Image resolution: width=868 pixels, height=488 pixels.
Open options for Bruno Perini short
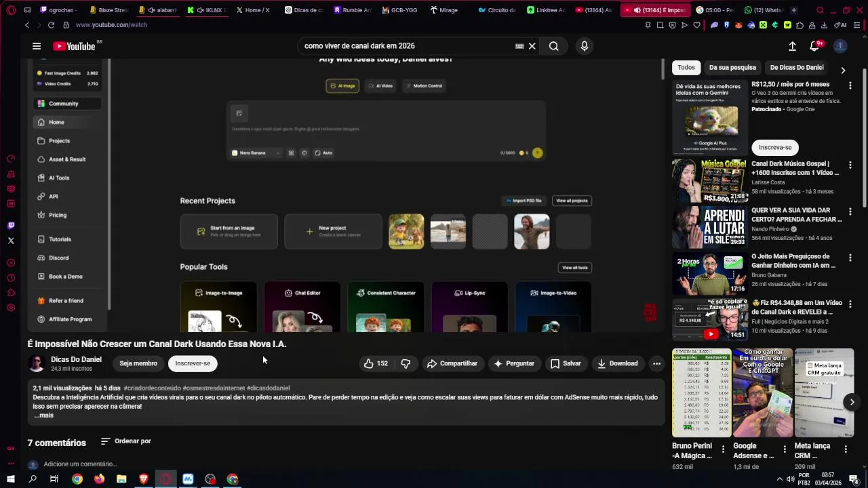pos(723,449)
